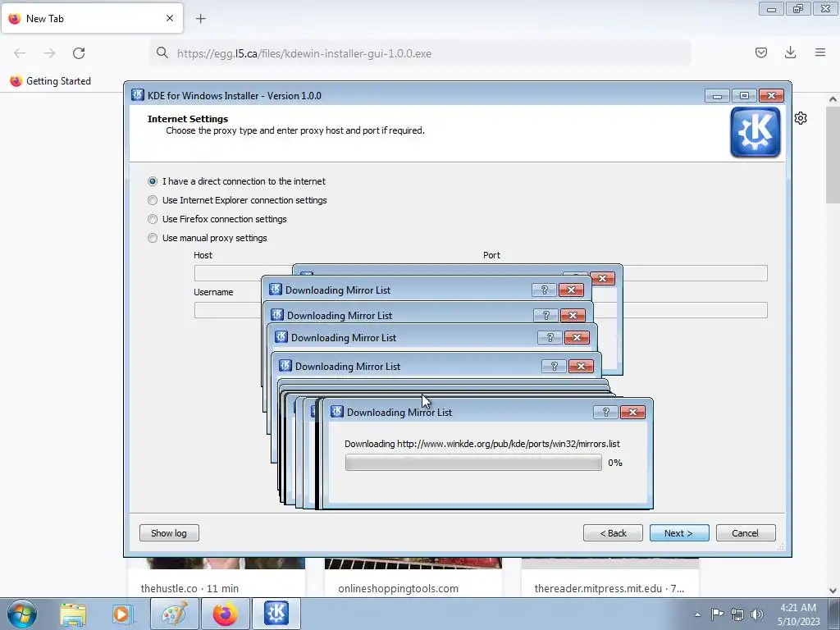Open Windows Explorer from taskbar
The image size is (840, 630).
(x=73, y=614)
